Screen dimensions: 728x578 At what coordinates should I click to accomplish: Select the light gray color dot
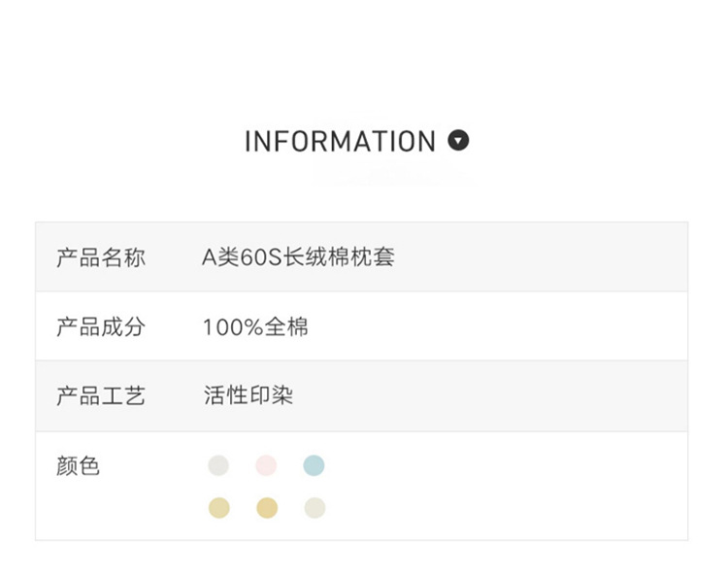(x=218, y=465)
